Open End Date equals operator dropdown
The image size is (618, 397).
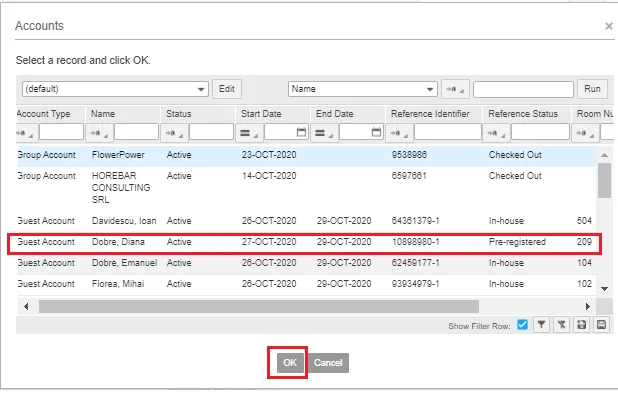tap(325, 132)
